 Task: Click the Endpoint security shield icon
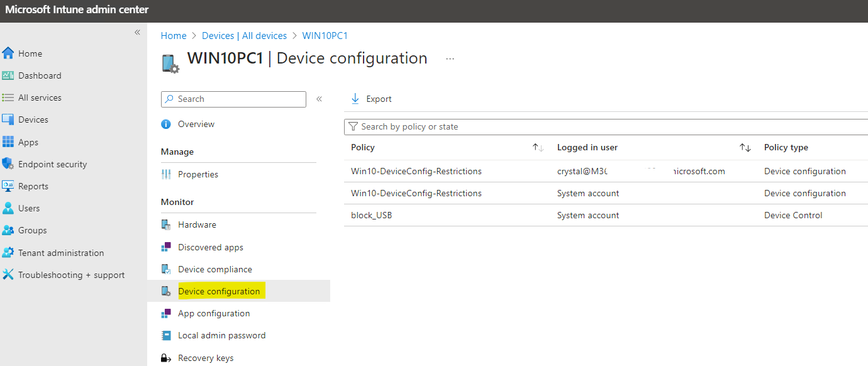click(x=8, y=164)
